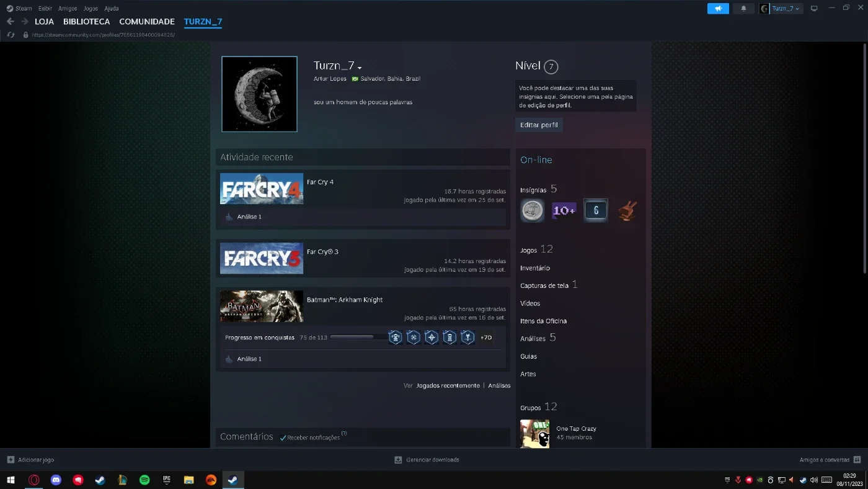
Task: Open Análise 1 under Far Cry 4
Action: coord(249,217)
